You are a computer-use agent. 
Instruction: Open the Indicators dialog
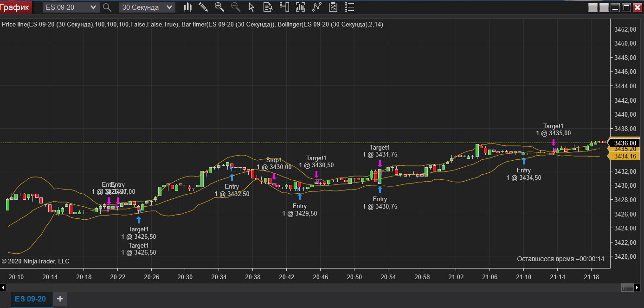[x=317, y=7]
